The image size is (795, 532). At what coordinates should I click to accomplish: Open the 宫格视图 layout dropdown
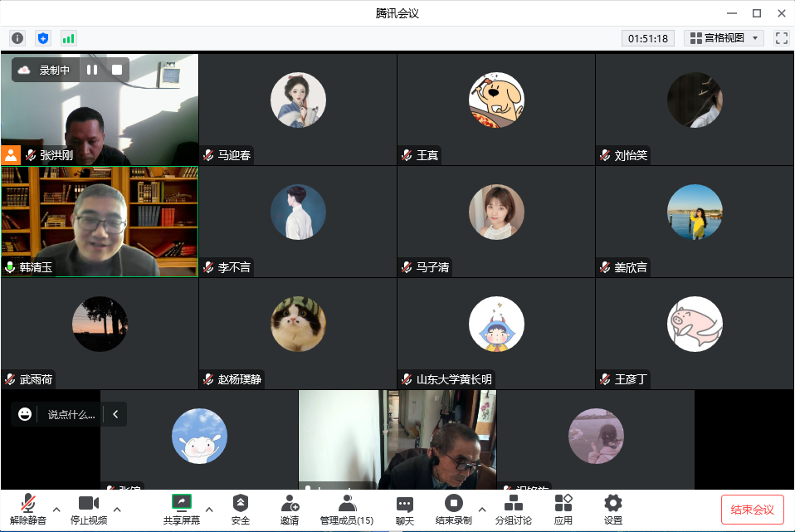(x=724, y=38)
